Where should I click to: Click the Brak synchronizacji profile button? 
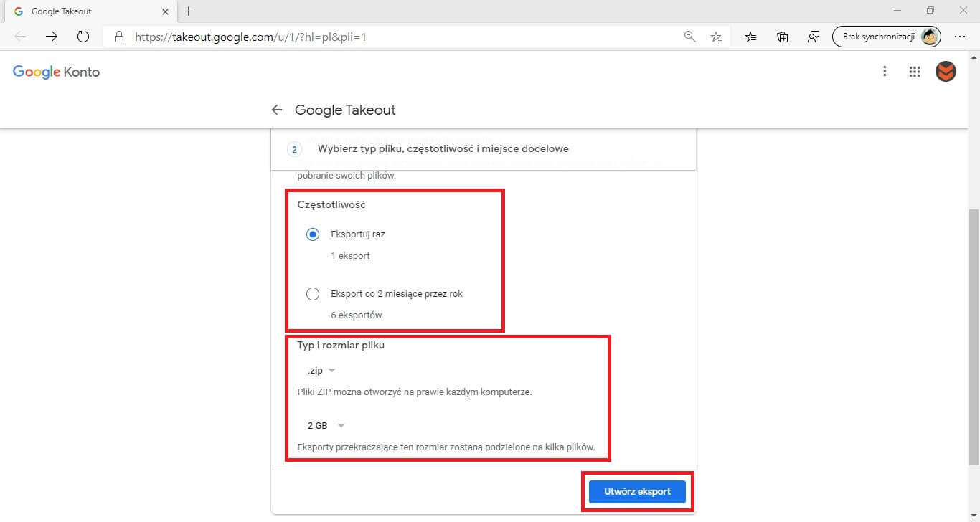pyautogui.click(x=887, y=37)
